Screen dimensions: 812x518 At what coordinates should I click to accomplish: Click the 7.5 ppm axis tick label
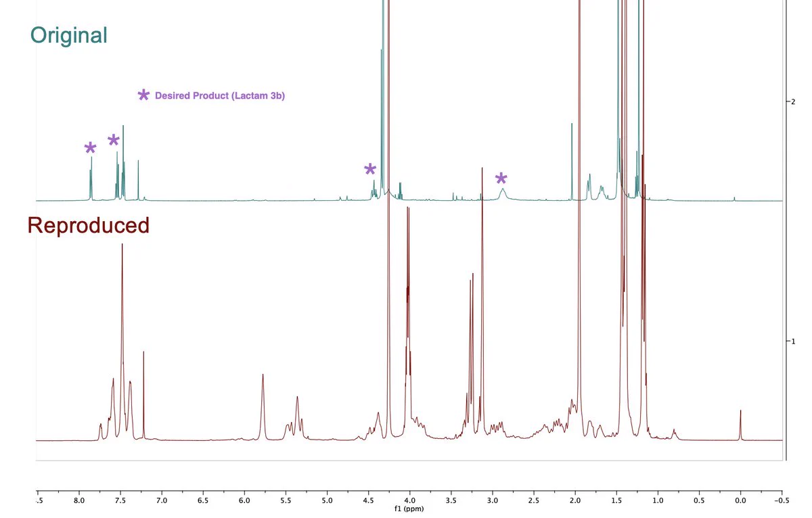pyautogui.click(x=120, y=501)
